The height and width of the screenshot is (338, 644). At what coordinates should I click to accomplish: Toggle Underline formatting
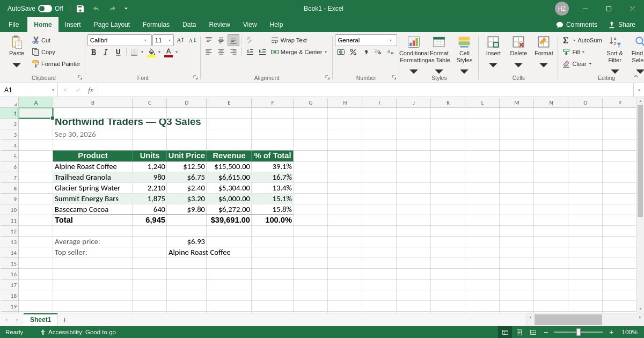118,52
